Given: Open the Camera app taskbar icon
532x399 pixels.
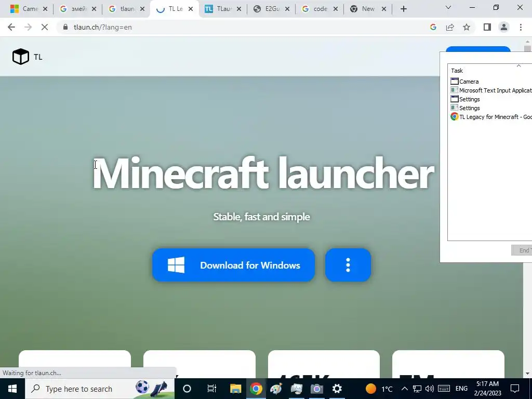Looking at the screenshot, I should tap(316, 389).
